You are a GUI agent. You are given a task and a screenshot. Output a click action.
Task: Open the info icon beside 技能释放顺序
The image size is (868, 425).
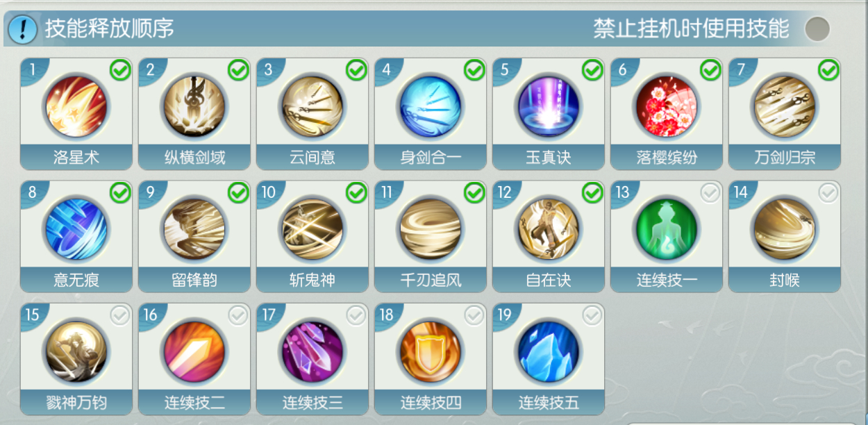pyautogui.click(x=23, y=29)
